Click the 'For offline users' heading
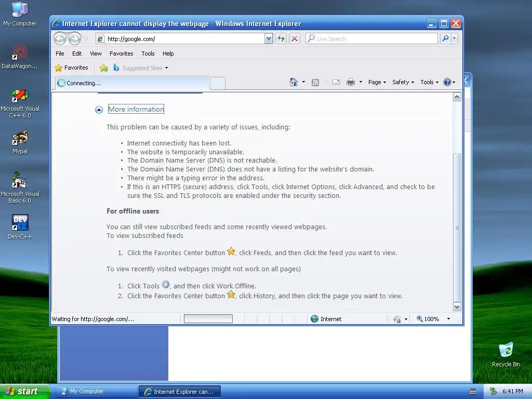 pos(132,211)
